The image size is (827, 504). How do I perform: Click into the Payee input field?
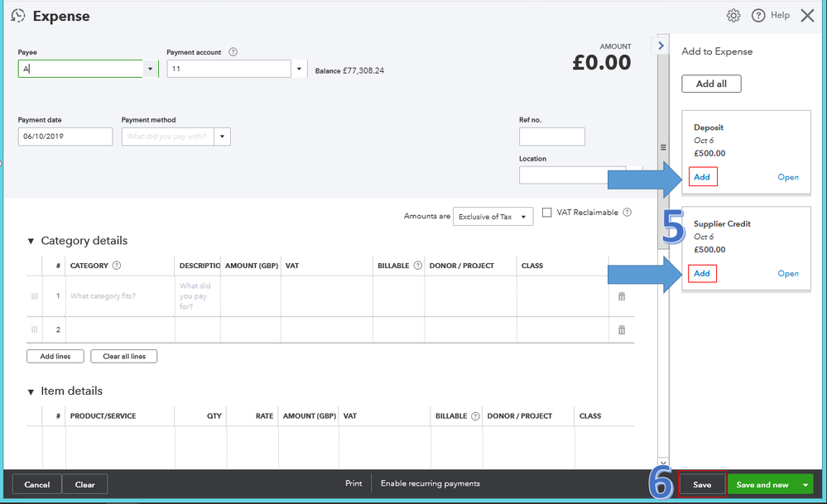(x=80, y=69)
